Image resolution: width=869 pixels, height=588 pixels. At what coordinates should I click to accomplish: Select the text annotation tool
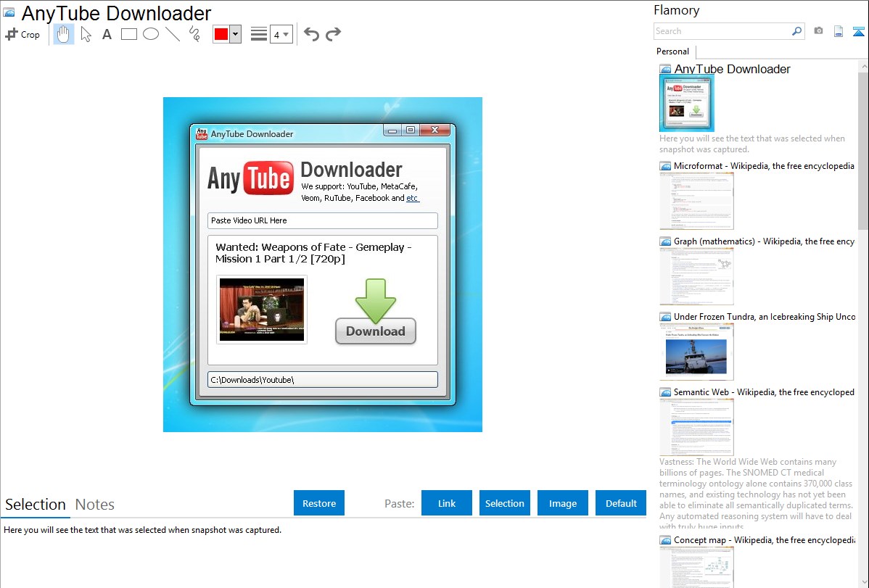(x=107, y=34)
